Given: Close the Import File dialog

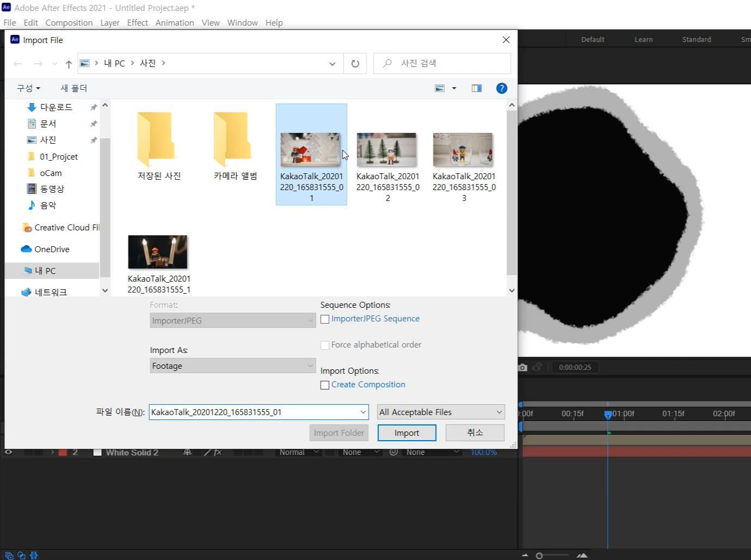Looking at the screenshot, I should [x=506, y=40].
